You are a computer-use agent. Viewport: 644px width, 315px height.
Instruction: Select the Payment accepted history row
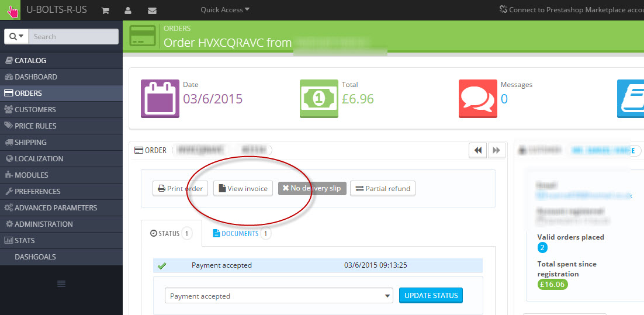pos(318,265)
